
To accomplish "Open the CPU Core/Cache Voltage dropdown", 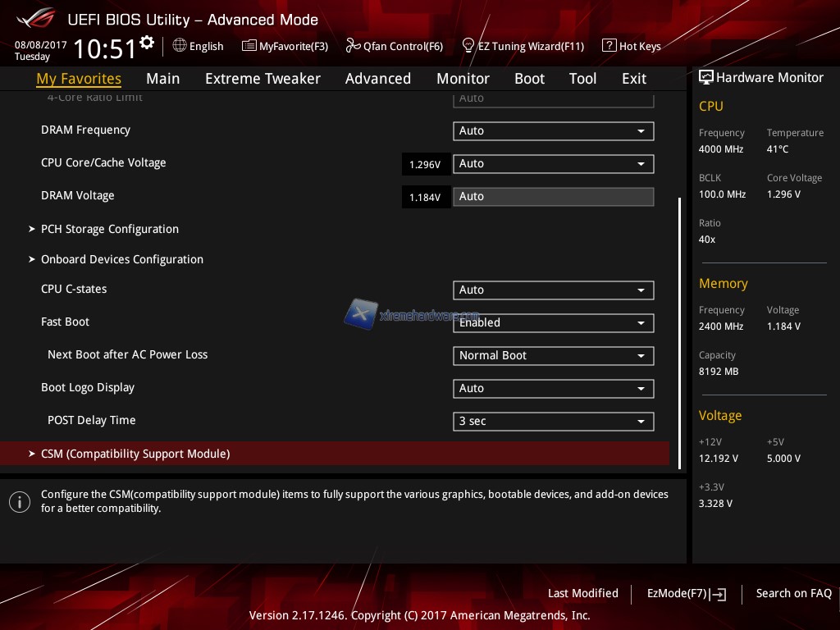I will 553,164.
